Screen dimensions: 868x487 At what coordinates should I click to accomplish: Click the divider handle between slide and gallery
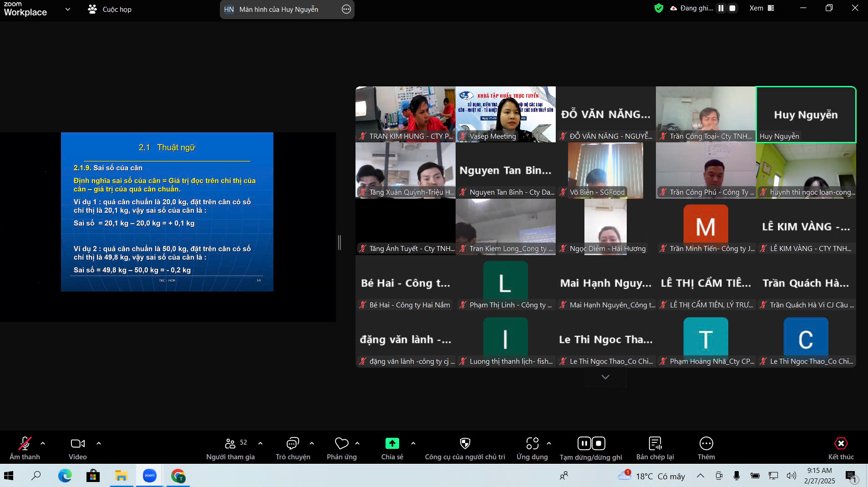(339, 242)
